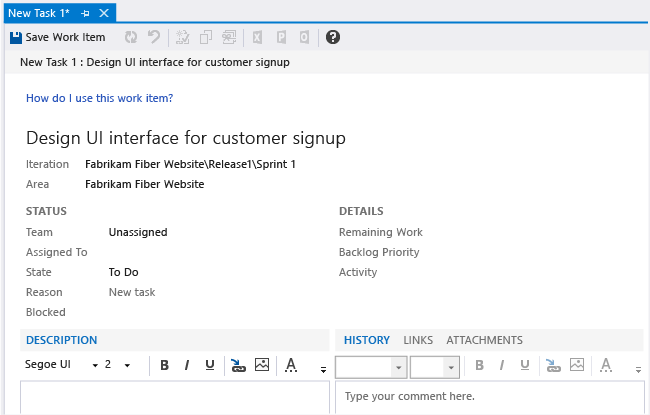Click the Team value Unassigned
The width and height of the screenshot is (650, 415).
pos(138,232)
